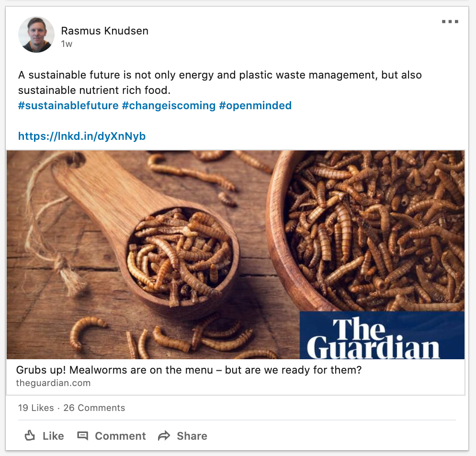This screenshot has width=476, height=456.
Task: Open the lnkd.in/dyXnNyb short link
Action: point(82,136)
